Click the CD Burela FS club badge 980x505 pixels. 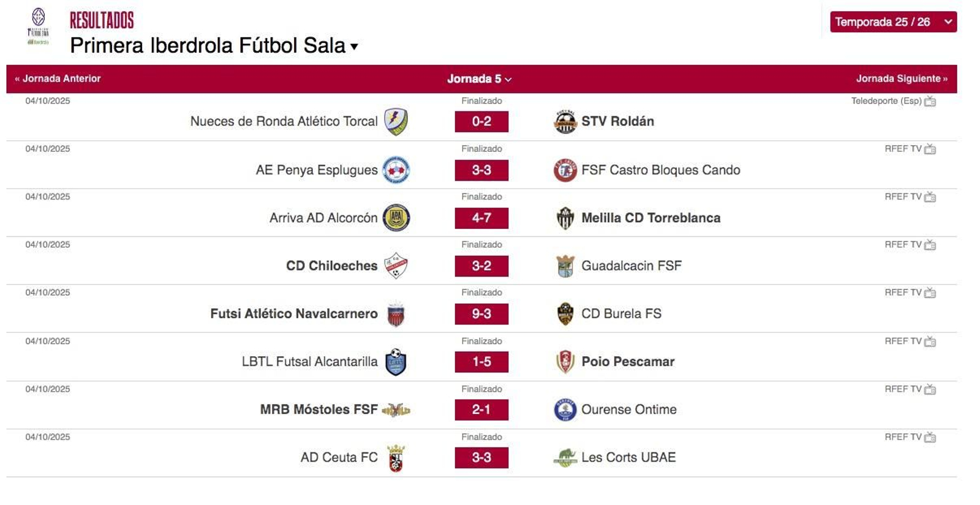[566, 313]
